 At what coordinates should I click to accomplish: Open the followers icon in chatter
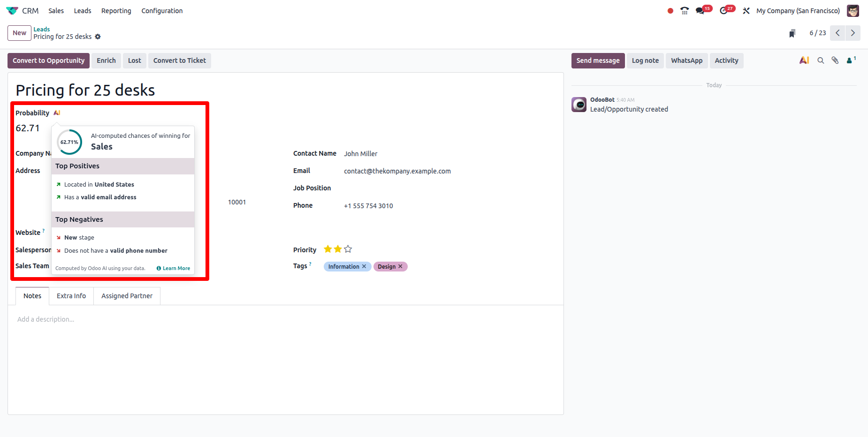click(850, 60)
